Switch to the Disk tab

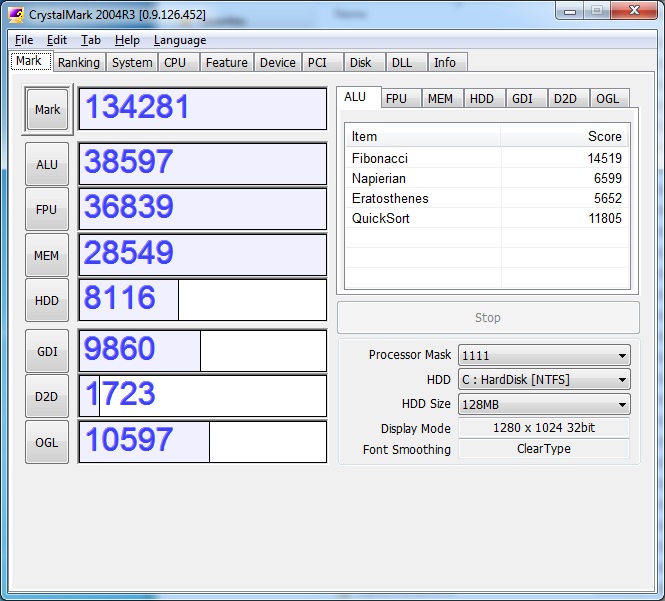pos(365,62)
